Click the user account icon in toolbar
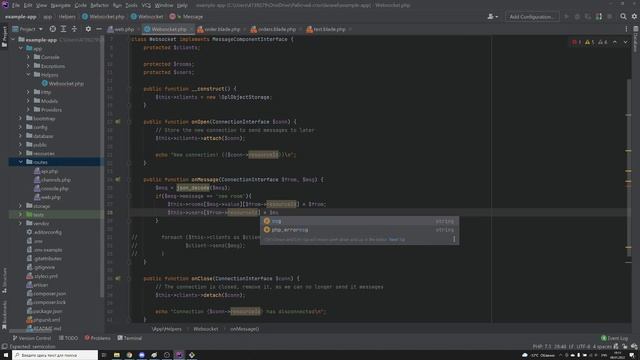This screenshot has height=360, width=640. tap(493, 17)
